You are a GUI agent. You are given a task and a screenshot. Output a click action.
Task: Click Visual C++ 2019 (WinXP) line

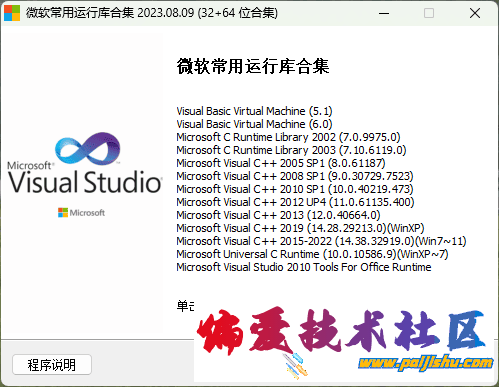click(300, 228)
